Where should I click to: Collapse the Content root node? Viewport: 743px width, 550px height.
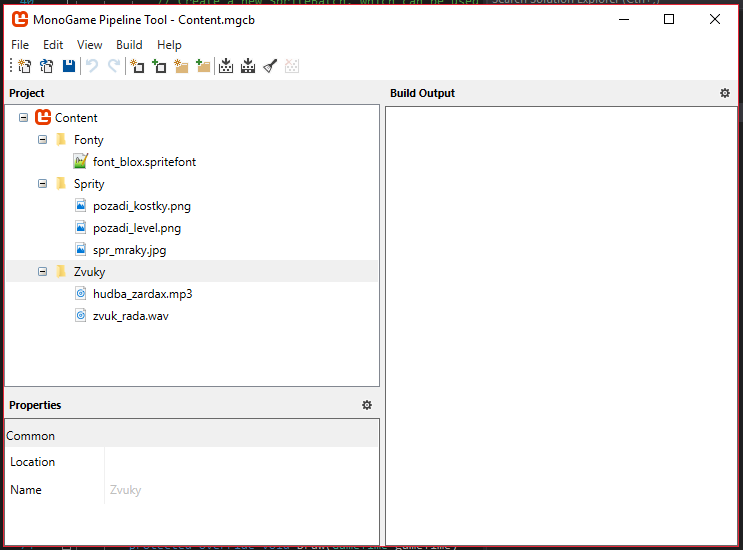coord(24,118)
